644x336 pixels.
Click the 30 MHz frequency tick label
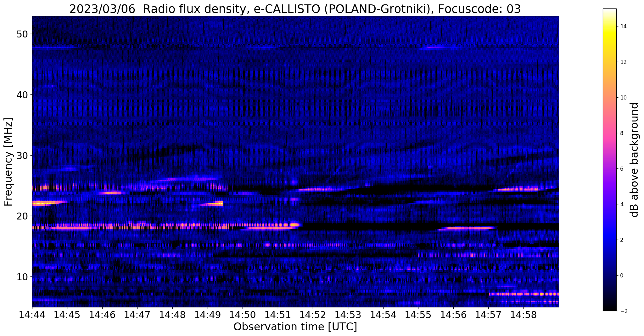pyautogui.click(x=22, y=156)
